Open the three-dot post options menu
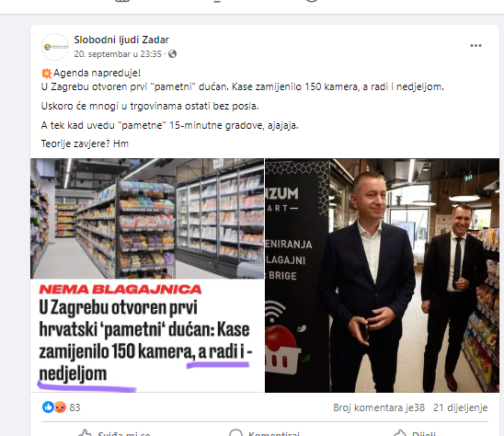The image size is (504, 436). coord(475,46)
